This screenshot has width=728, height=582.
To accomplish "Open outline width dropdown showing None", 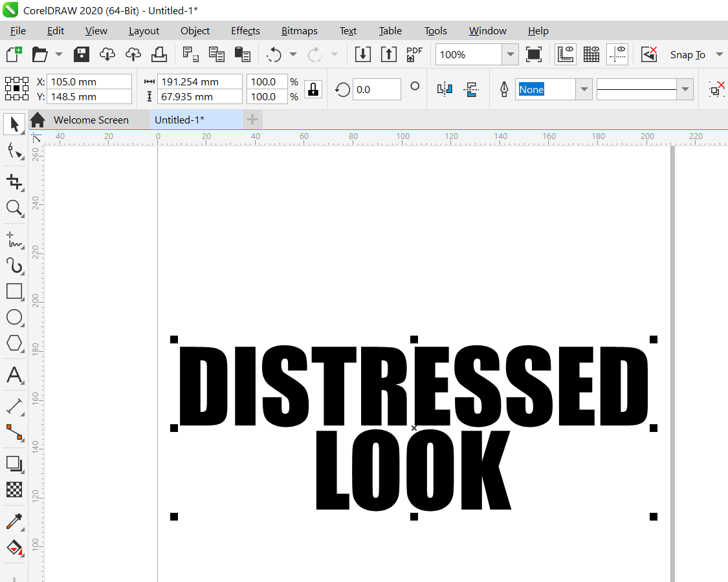I will click(x=584, y=89).
